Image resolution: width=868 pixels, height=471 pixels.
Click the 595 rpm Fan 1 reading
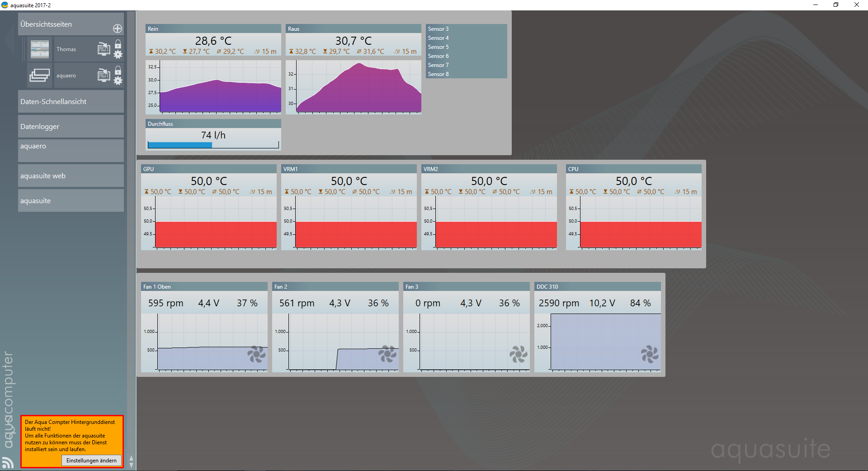tap(166, 303)
